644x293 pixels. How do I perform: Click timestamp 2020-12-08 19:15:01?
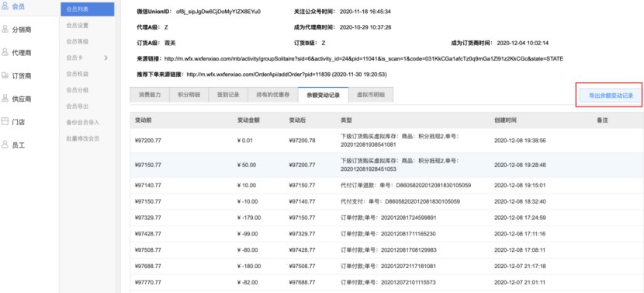pos(520,186)
